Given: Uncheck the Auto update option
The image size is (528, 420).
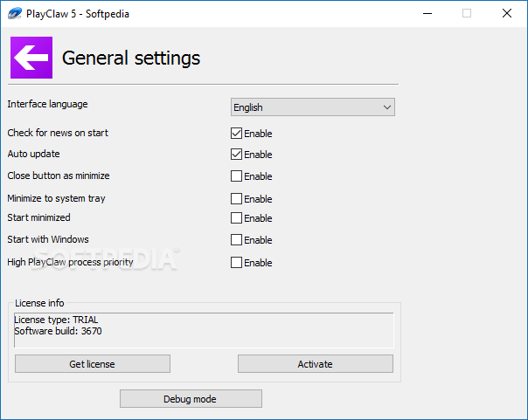Looking at the screenshot, I should coord(236,155).
